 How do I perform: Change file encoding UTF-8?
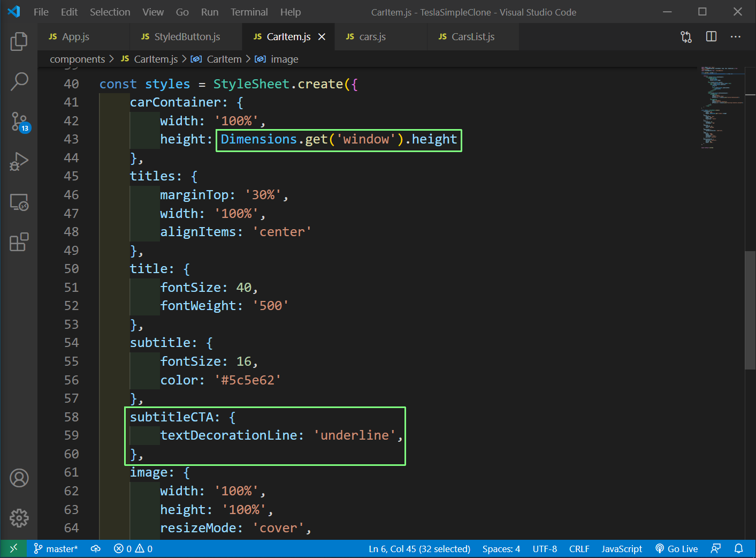(545, 548)
